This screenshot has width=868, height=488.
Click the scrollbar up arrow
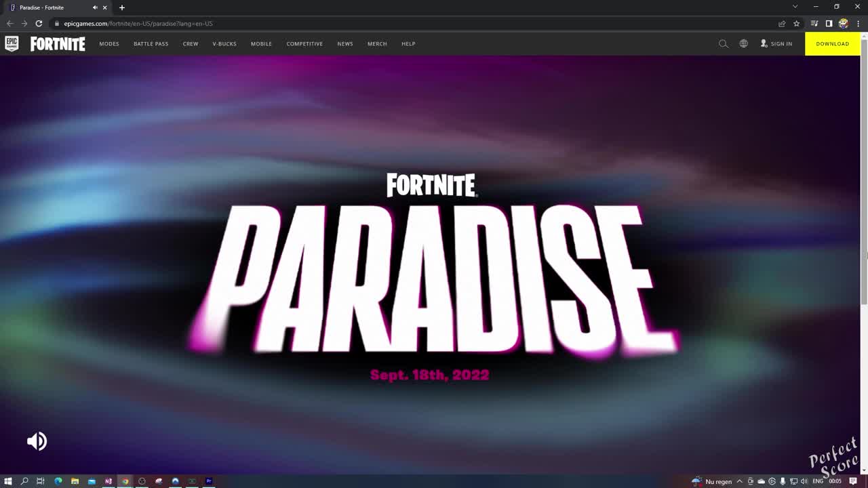tap(864, 35)
